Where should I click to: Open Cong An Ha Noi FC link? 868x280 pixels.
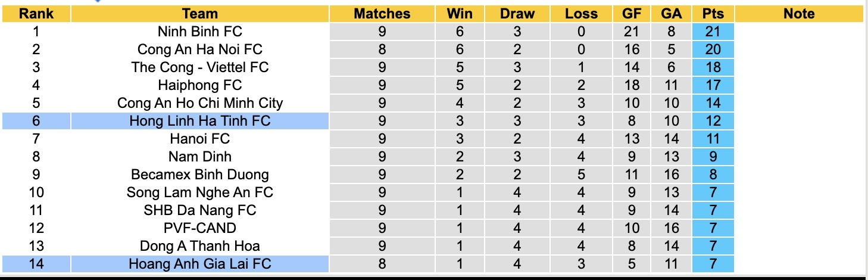200,49
